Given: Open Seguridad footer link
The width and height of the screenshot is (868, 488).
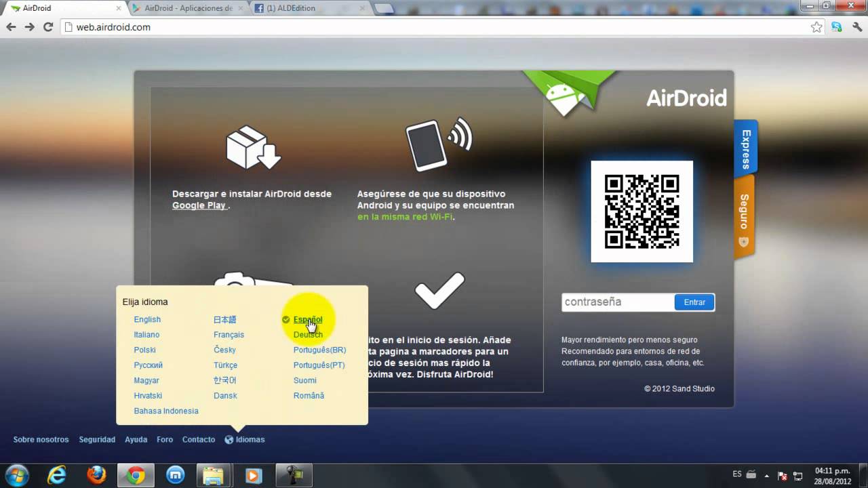Looking at the screenshot, I should click(97, 440).
